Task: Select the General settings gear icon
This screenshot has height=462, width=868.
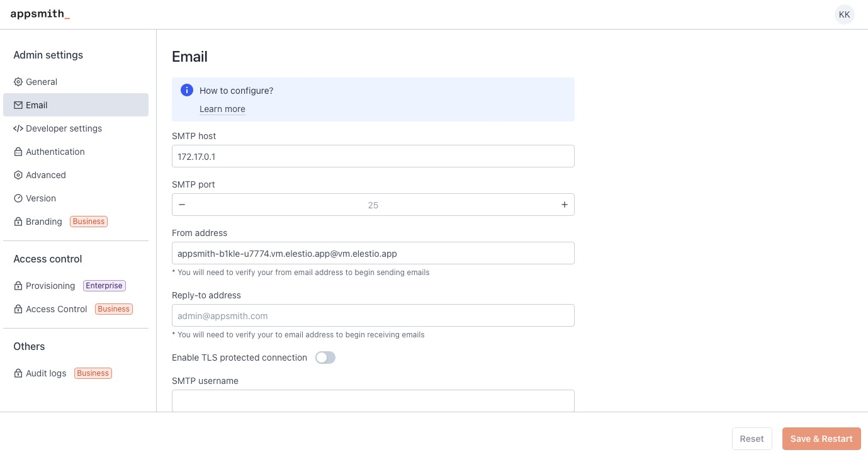Action: 18,82
